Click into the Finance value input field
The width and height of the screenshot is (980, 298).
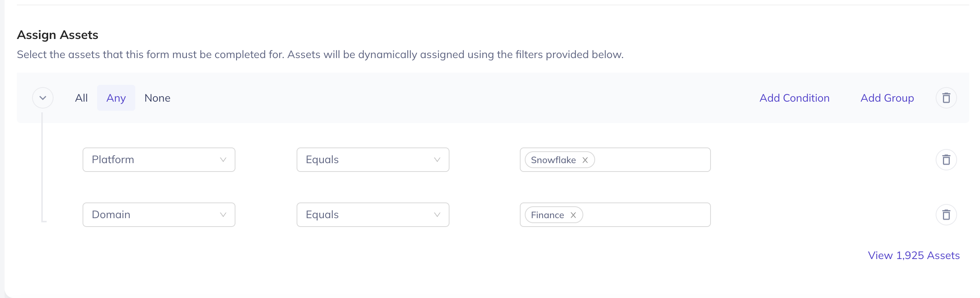[646, 215]
